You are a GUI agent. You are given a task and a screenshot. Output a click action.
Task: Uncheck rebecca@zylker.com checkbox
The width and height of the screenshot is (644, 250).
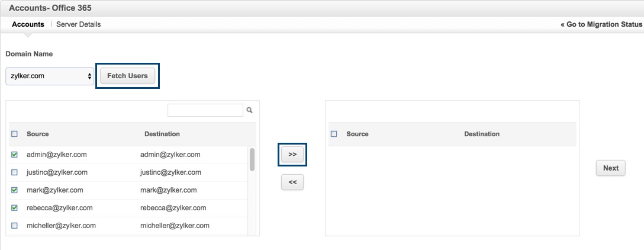(x=14, y=208)
